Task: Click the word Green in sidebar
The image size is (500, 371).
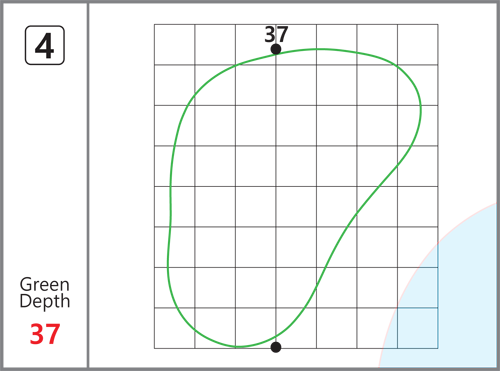Action: coord(45,285)
